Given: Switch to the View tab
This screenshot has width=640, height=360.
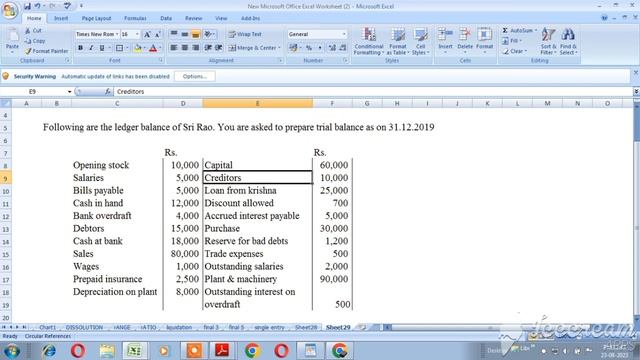Looking at the screenshot, I should [x=221, y=18].
